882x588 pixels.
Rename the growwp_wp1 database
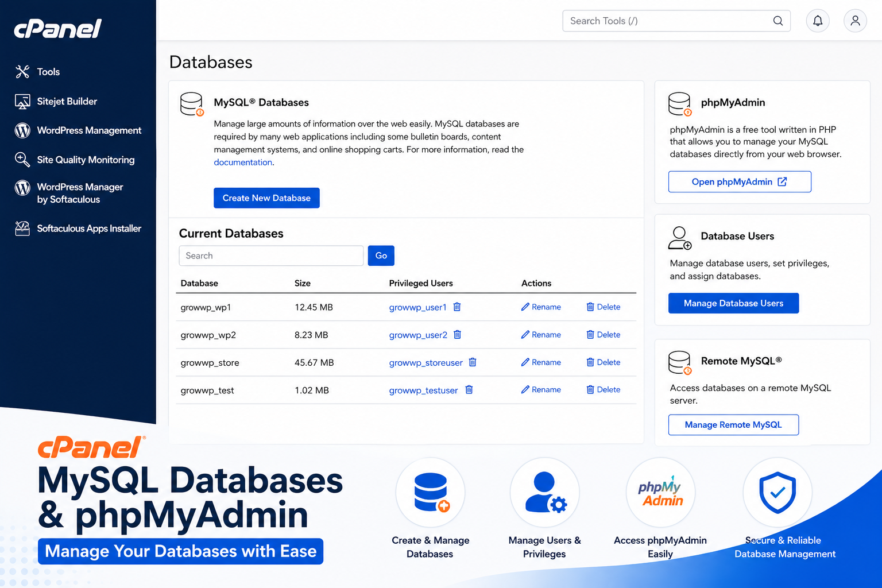(541, 307)
